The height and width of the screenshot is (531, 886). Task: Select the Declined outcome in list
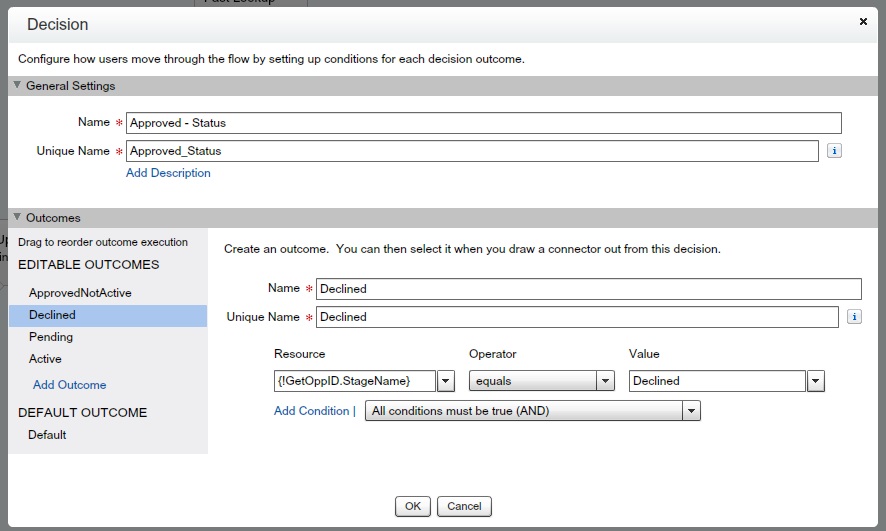(x=52, y=315)
